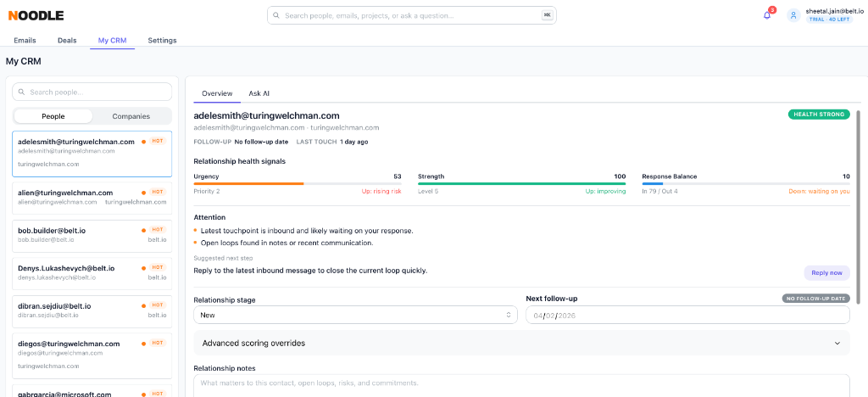Click the keyboard shortcut icon in search bar
This screenshot has width=868, height=397.
click(x=547, y=15)
